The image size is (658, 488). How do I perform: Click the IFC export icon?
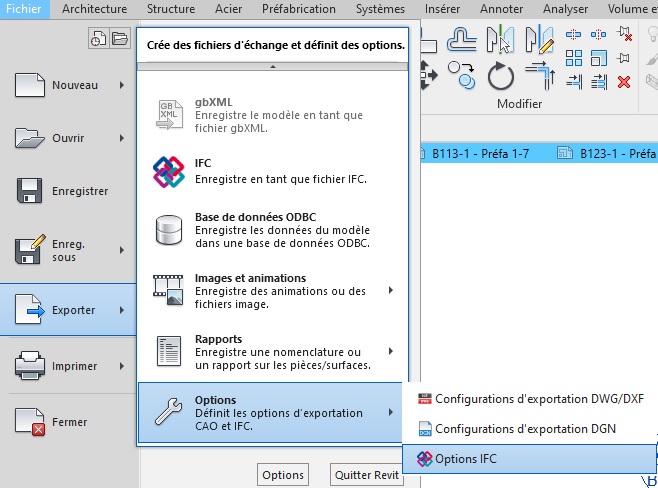coord(168,172)
